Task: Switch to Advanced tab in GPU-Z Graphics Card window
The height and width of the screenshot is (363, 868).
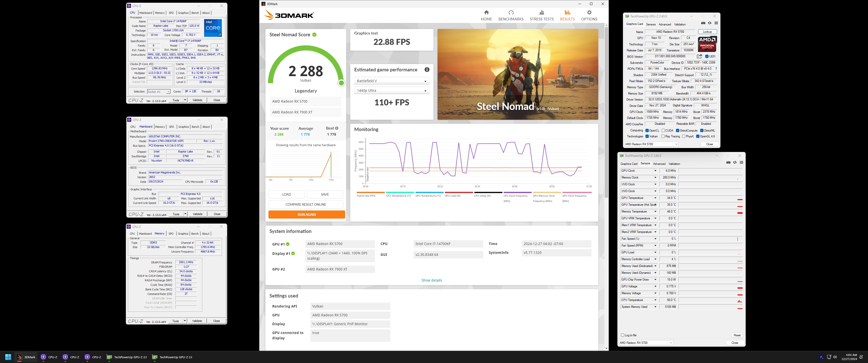Action: click(665, 24)
